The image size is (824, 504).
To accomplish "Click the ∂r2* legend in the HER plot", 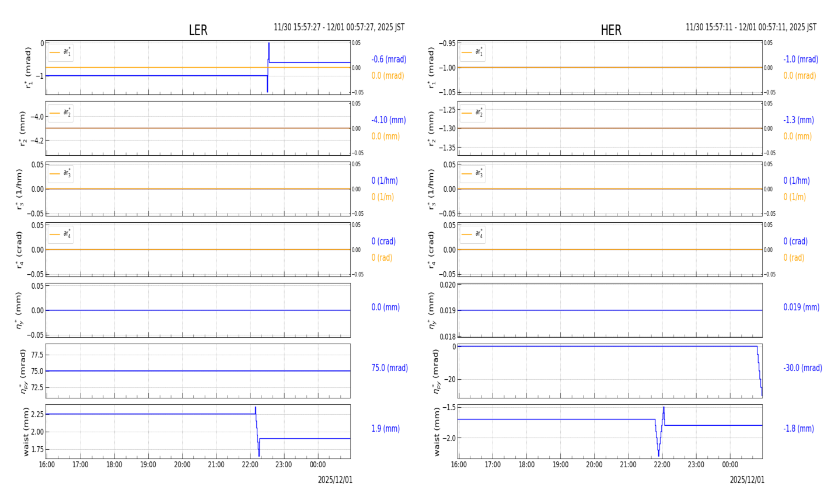I will click(x=473, y=113).
